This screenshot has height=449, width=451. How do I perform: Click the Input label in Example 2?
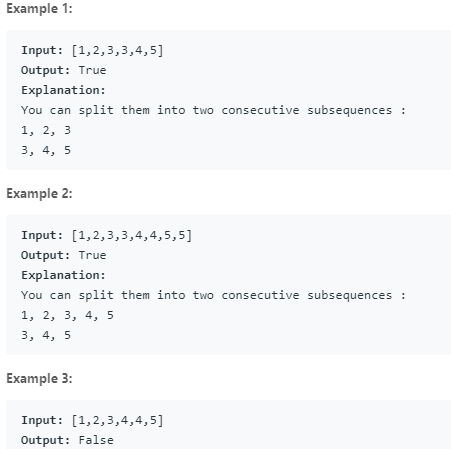[42, 235]
